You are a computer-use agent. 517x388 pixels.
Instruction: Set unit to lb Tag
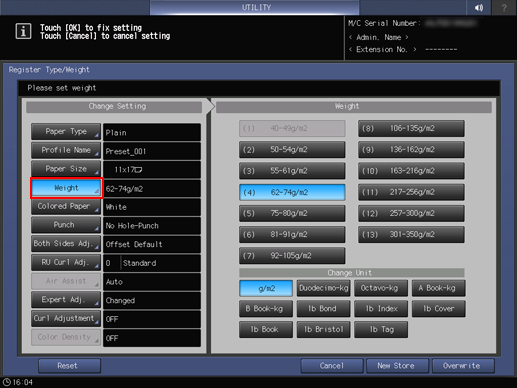coord(381,330)
